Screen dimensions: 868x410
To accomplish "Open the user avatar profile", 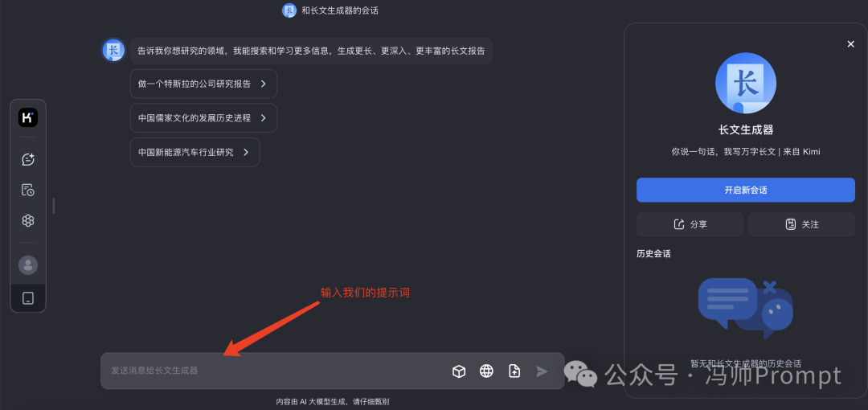I will tap(27, 264).
